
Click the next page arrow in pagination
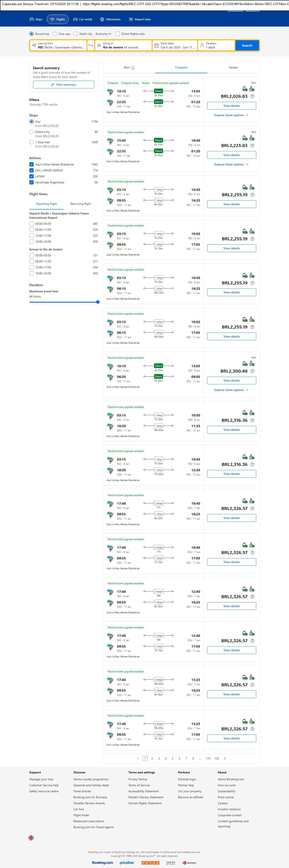tap(225, 758)
